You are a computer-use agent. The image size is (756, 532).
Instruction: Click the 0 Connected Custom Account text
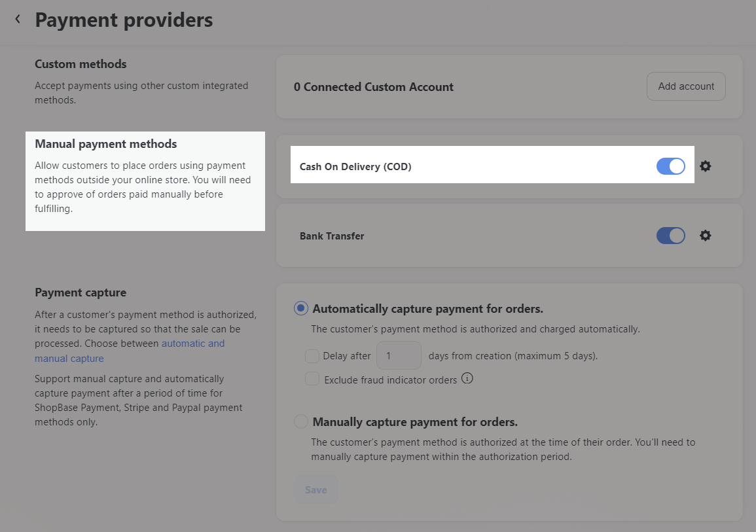[374, 87]
